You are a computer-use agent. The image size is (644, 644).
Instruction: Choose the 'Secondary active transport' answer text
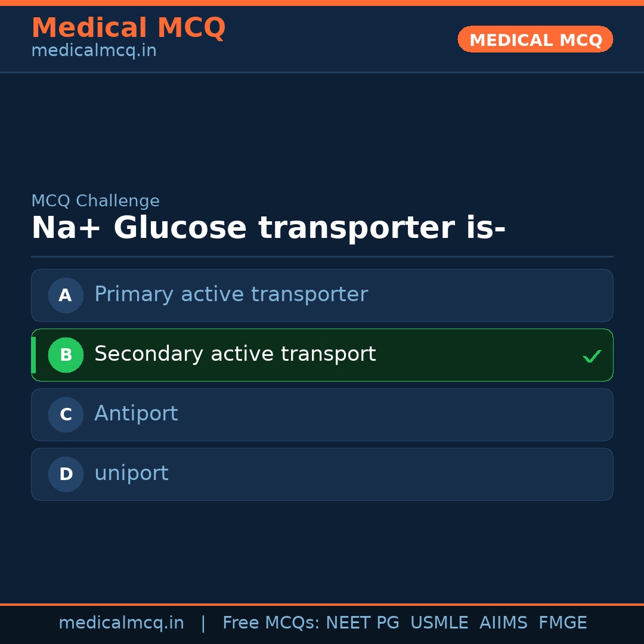click(235, 354)
